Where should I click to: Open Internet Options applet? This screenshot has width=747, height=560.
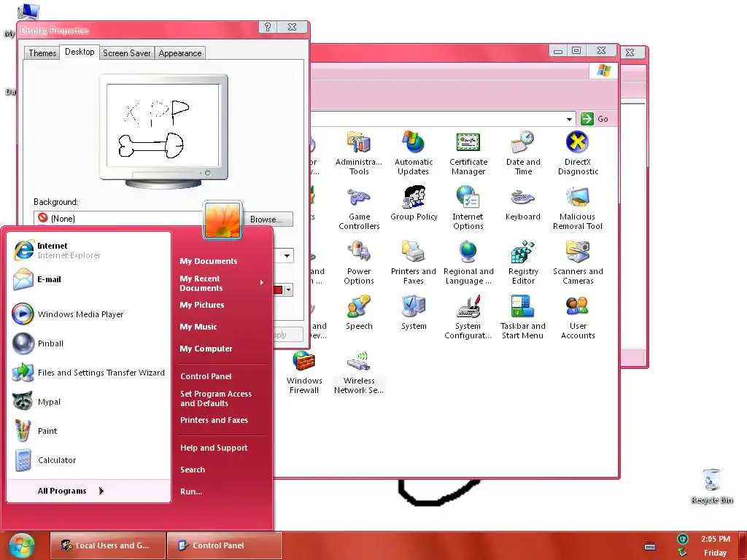468,208
